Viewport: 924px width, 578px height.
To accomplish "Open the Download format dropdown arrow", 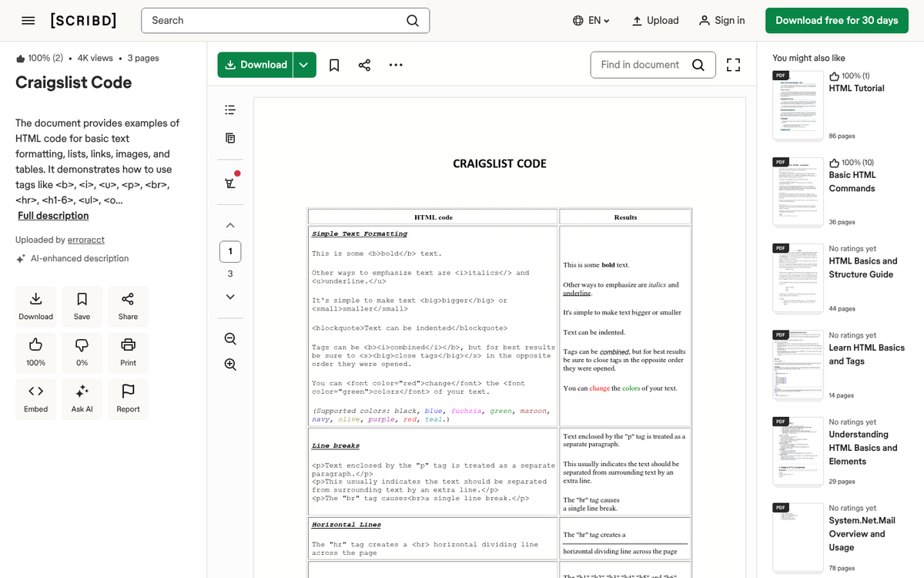I will click(304, 65).
